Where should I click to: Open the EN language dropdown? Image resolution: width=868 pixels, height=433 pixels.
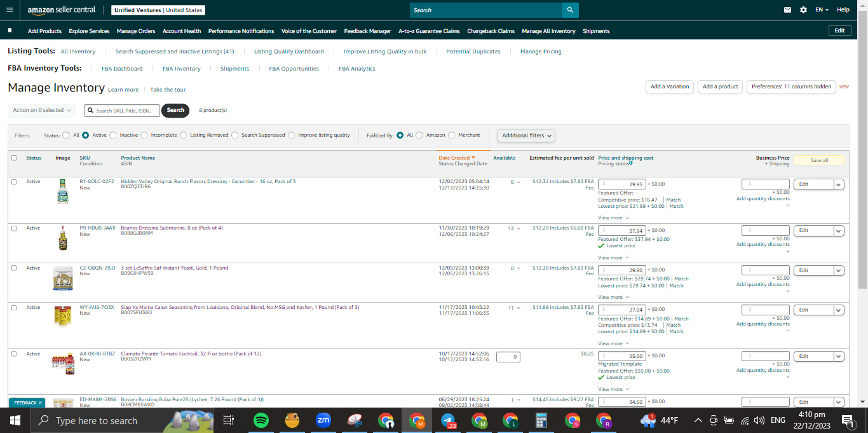[822, 10]
